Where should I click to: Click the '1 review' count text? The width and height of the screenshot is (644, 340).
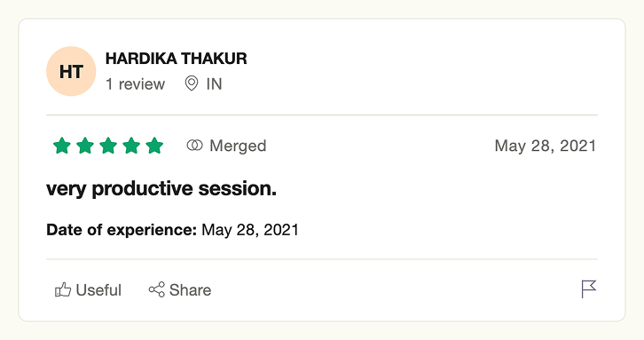[135, 83]
